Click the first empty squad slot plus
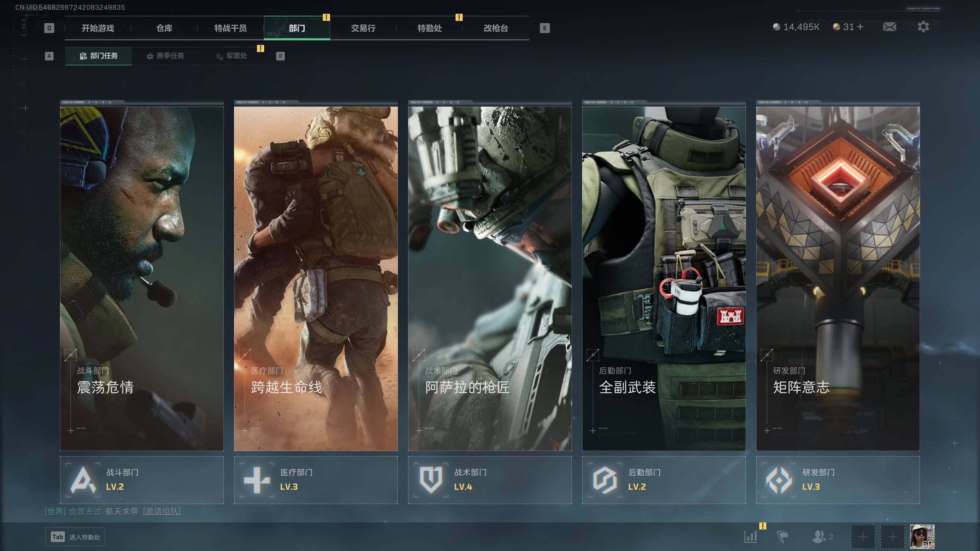Image resolution: width=980 pixels, height=551 pixels. coord(863,537)
